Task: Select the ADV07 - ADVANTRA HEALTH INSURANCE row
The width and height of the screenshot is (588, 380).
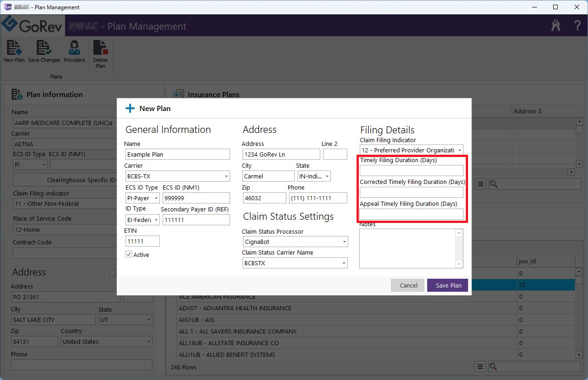Action: point(376,308)
